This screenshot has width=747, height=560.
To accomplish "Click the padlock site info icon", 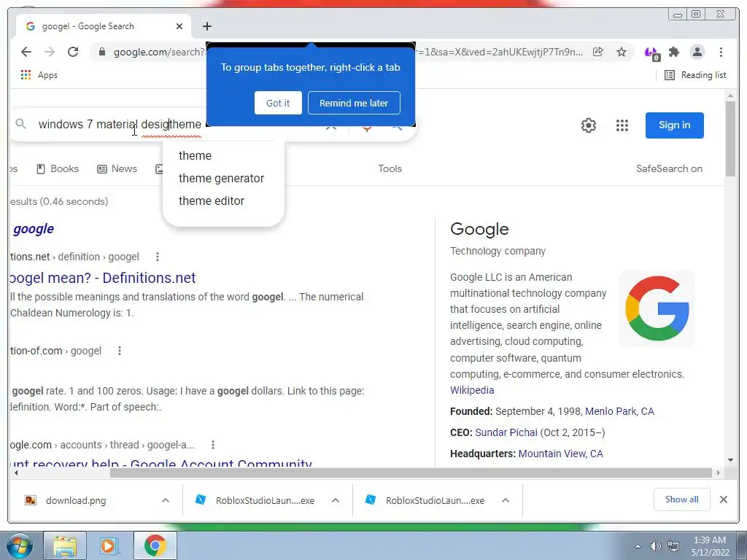I will pyautogui.click(x=102, y=52).
